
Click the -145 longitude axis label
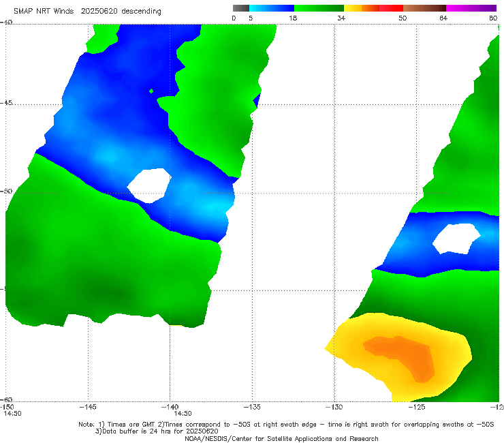(88, 407)
